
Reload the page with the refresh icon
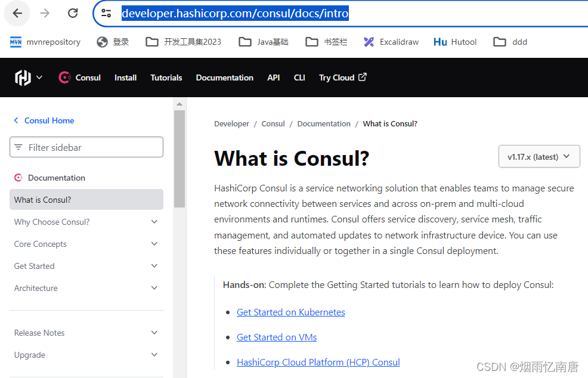coord(73,14)
